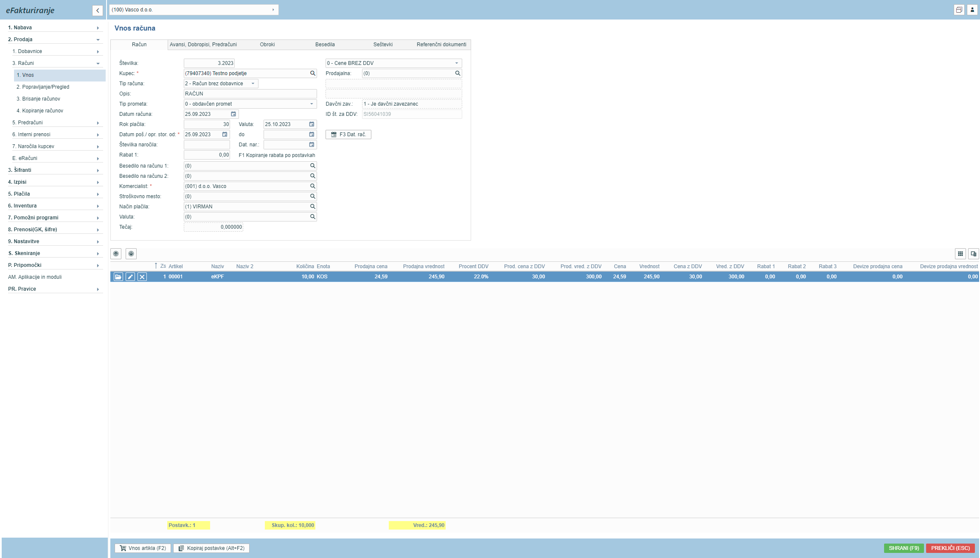
Task: Collapse the eFakturiranje sidebar with the arrow button
Action: click(x=98, y=10)
